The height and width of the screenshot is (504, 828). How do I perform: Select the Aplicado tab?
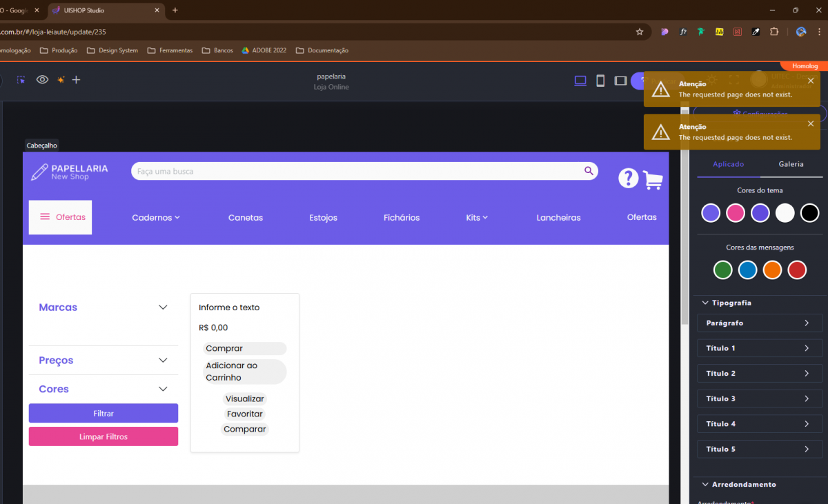(x=728, y=164)
